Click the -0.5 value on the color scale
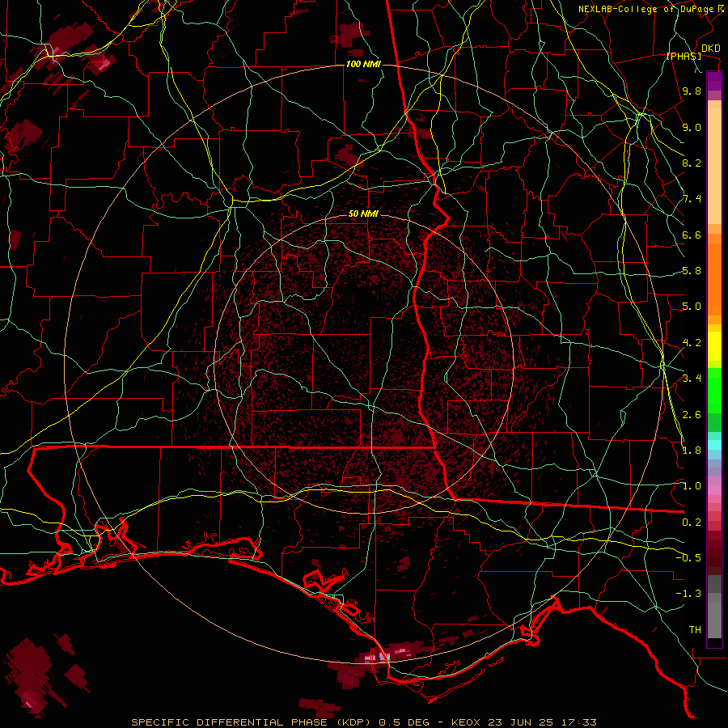The width and height of the screenshot is (728, 728). click(688, 558)
